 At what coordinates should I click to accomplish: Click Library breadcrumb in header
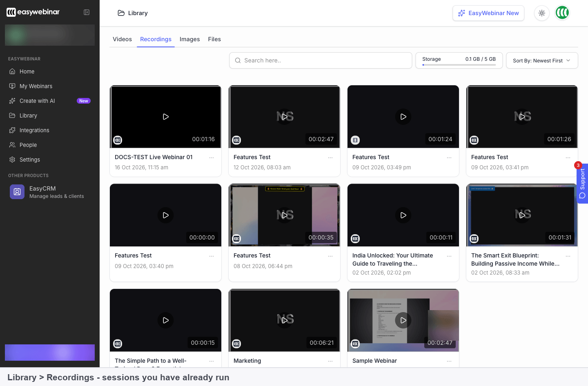tap(133, 13)
